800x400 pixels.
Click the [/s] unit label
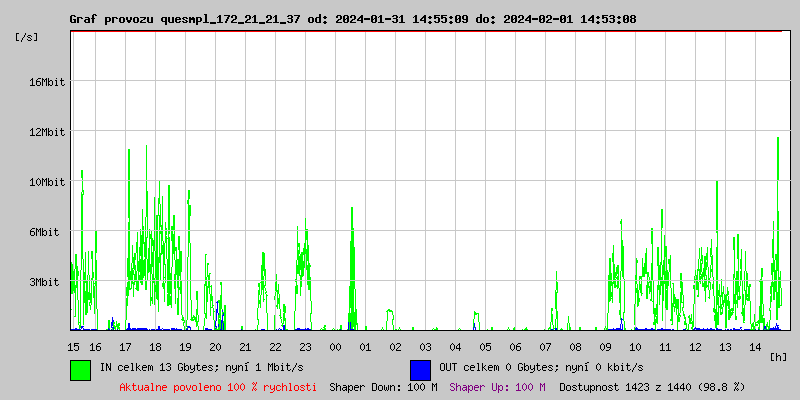(27, 37)
